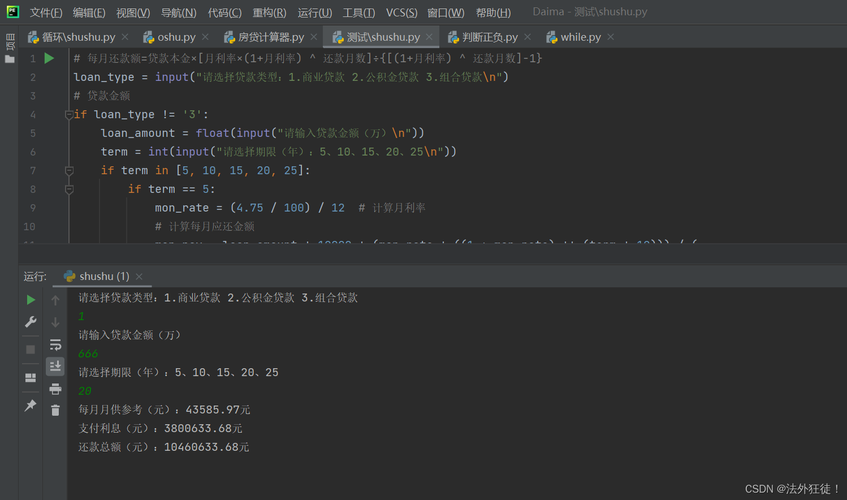
Task: Open the VCS(S) menu
Action: pyautogui.click(x=401, y=12)
